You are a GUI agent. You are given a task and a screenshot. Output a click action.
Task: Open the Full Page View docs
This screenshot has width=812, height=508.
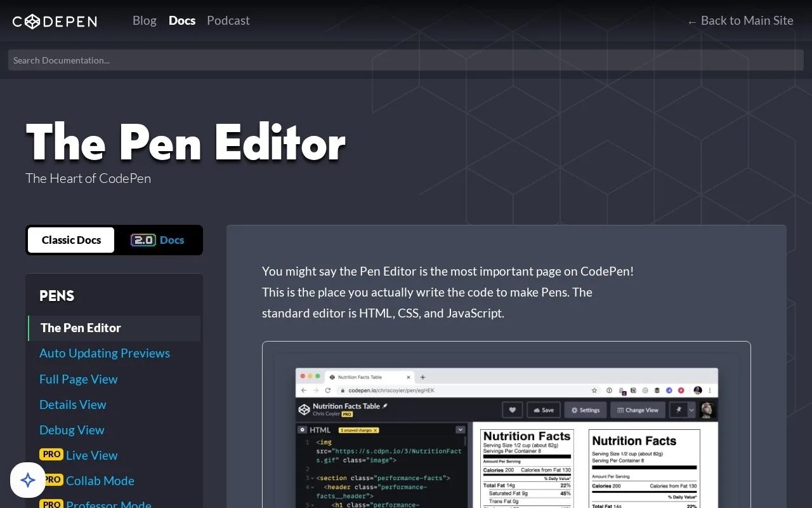click(79, 379)
